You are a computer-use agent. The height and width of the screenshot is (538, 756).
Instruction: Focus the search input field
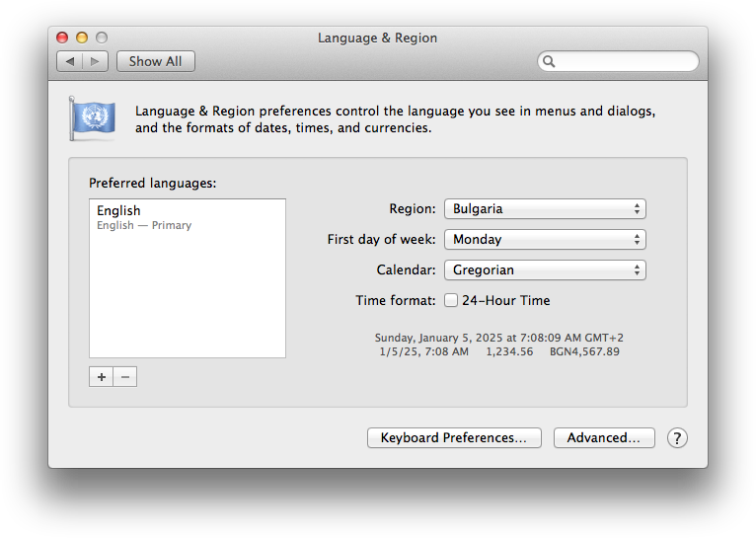pos(625,61)
